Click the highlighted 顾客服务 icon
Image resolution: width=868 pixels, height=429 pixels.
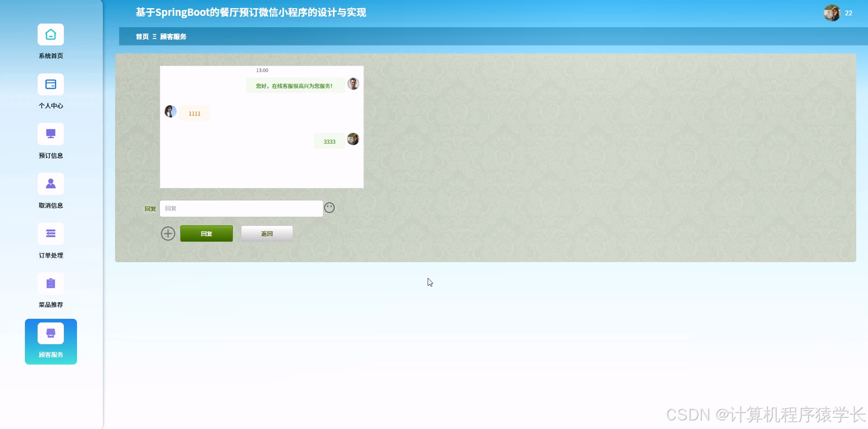click(50, 332)
